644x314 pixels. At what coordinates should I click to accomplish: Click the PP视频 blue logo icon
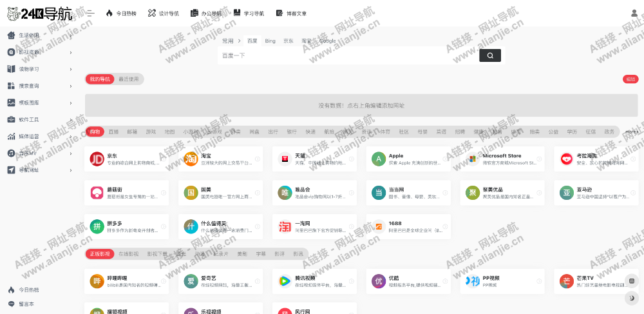tap(473, 281)
